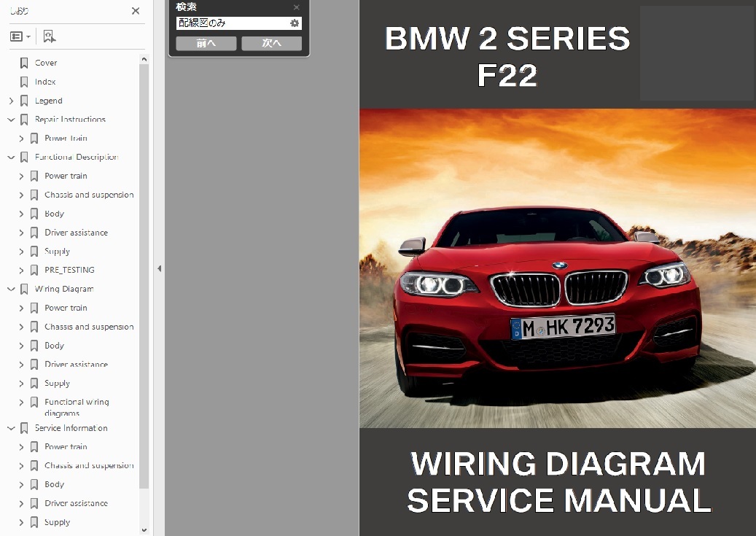Screen dimensions: 756x536
Task: Expand Supply under Wiring Diagram
Action: click(21, 383)
